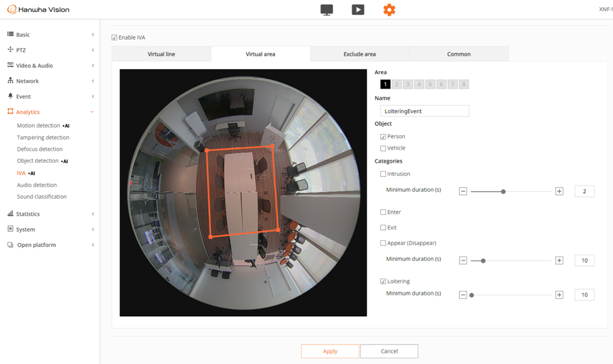This screenshot has width=613, height=364.
Task: Enable the Intrusion category checkbox
Action: pyautogui.click(x=384, y=174)
